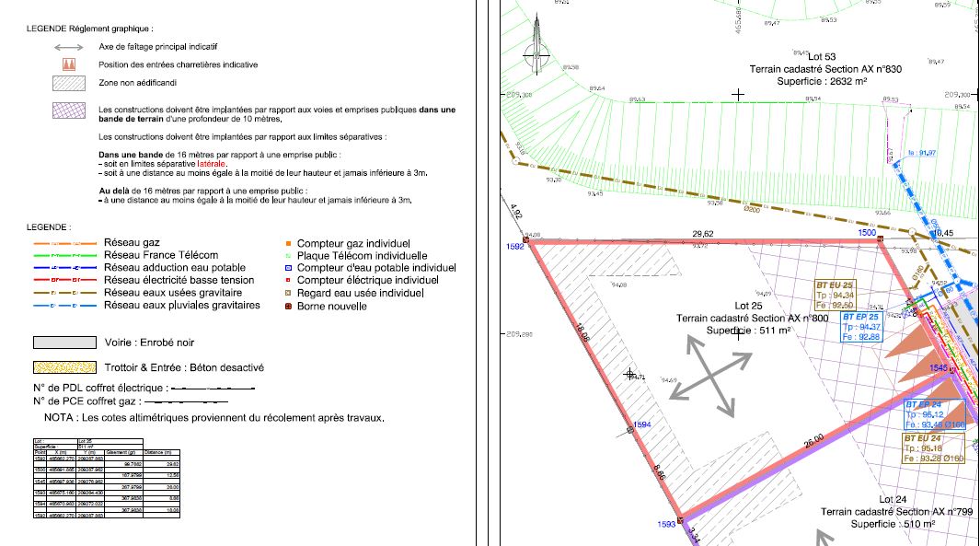This screenshot has height=546, width=980.
Task: Click the yellow Trottoir Béton desactivé swatch
Action: [x=65, y=367]
